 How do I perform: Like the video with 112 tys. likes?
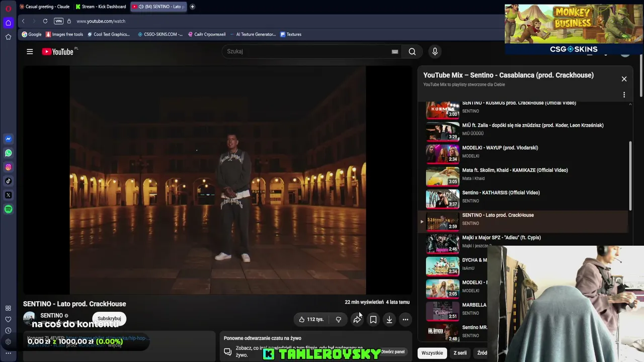coord(311,319)
